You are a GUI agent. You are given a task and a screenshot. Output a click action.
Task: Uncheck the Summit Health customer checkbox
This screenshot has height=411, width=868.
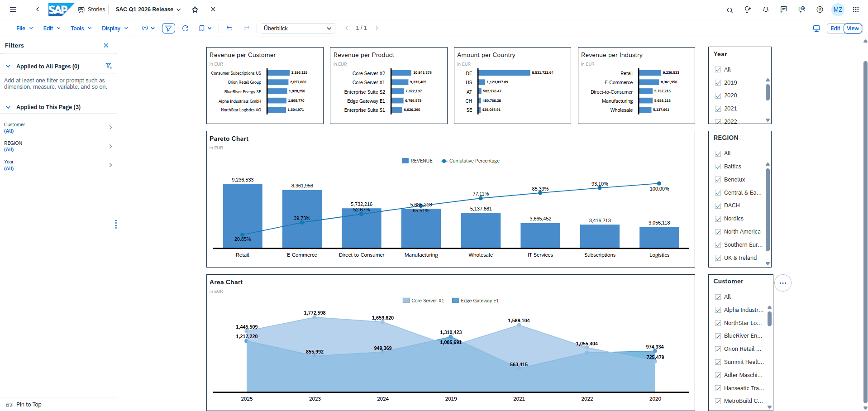pyautogui.click(x=718, y=362)
